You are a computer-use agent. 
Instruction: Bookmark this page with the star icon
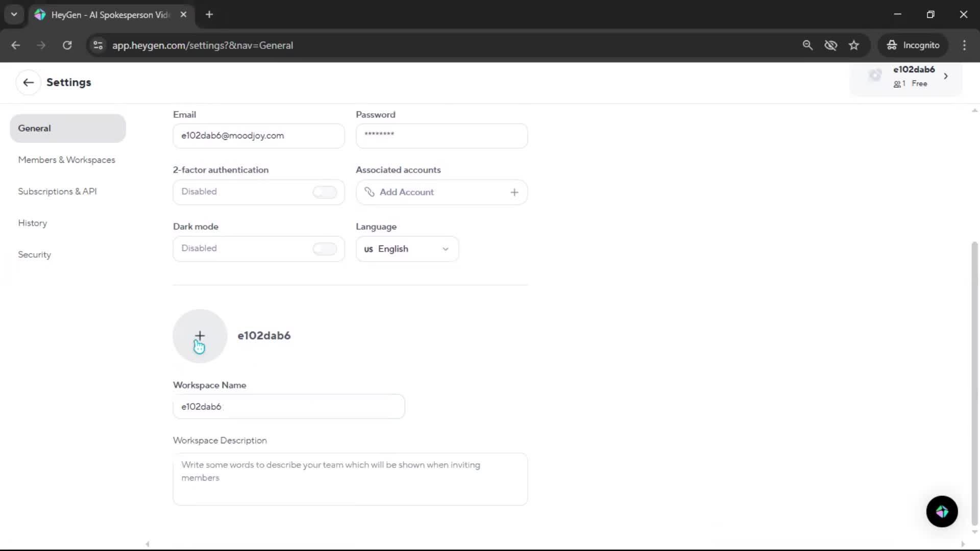click(854, 45)
